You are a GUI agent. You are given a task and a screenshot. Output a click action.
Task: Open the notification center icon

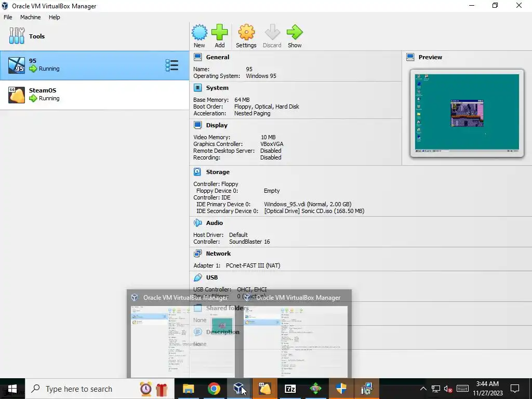[x=515, y=389]
